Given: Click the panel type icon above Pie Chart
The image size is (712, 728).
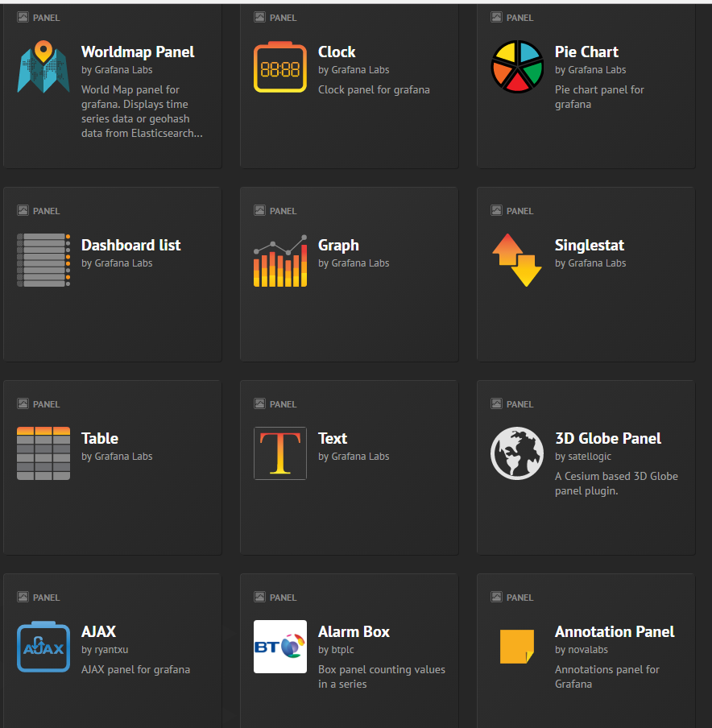Looking at the screenshot, I should pos(496,17).
